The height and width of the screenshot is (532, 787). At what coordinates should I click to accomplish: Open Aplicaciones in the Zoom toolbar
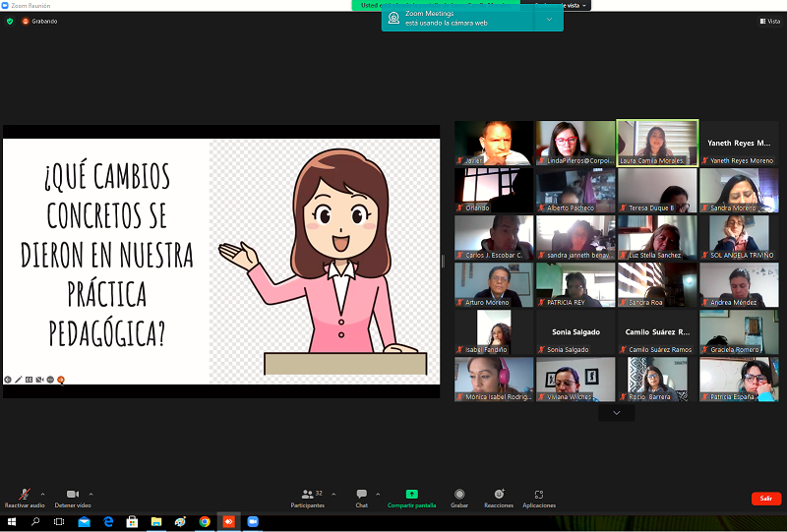point(538,494)
